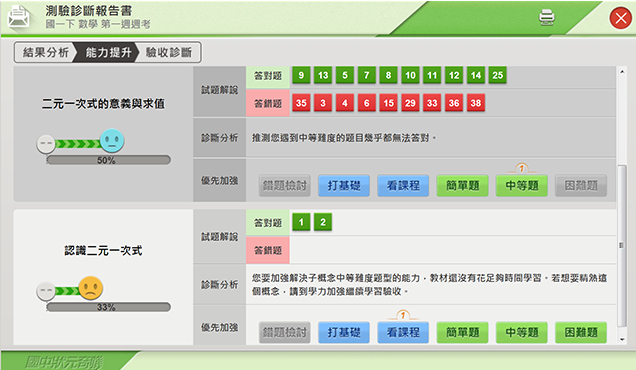Click 簡單題 in 二元一次式的意義與求值 row
This screenshot has height=370, width=636.
click(462, 186)
